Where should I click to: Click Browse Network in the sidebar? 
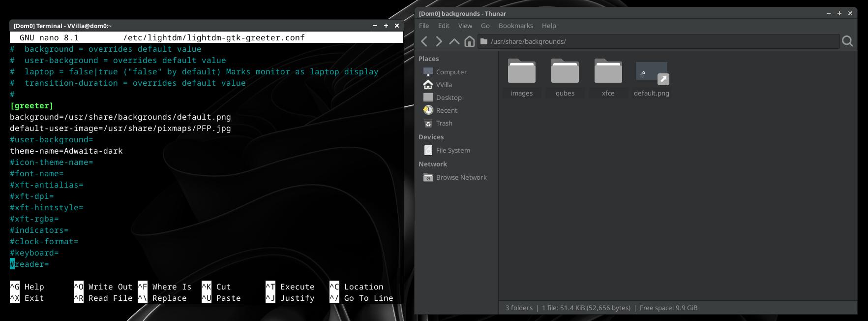pos(461,177)
